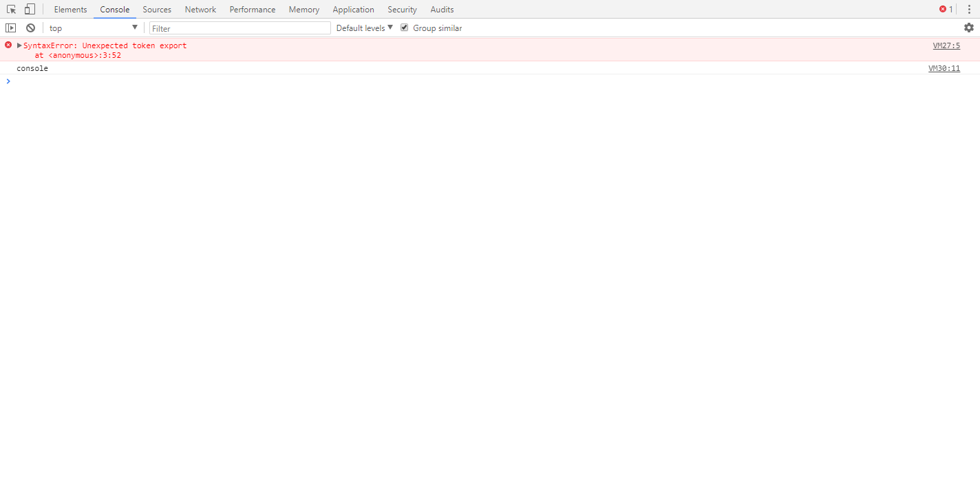980x496 pixels.
Task: Clear the console with the ban icon
Action: (x=30, y=28)
